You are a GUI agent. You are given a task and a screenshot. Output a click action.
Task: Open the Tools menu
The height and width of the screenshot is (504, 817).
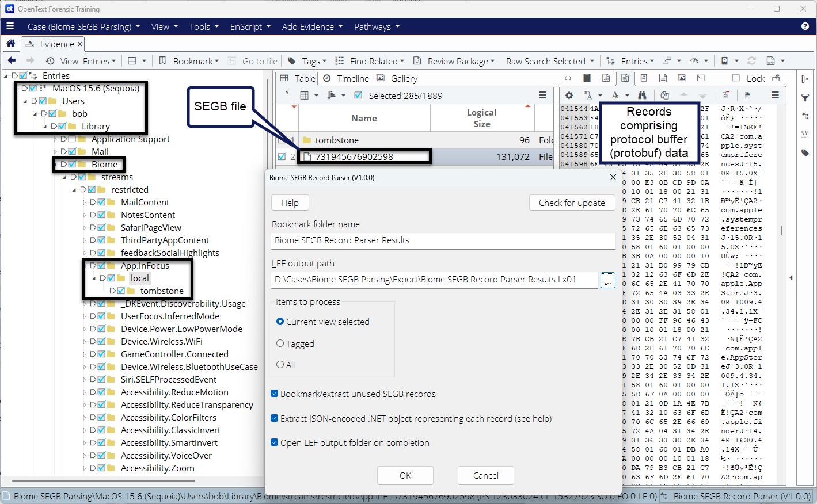pos(204,26)
